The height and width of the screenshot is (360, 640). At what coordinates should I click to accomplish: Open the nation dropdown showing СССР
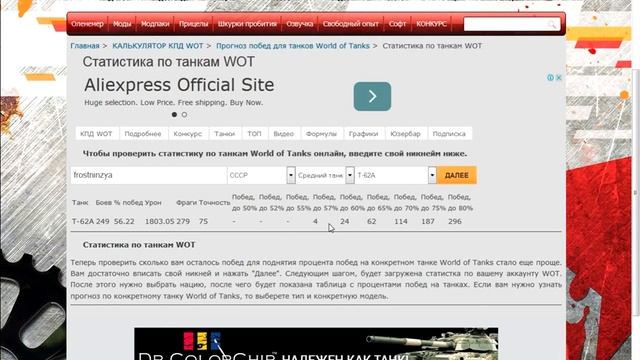pyautogui.click(x=261, y=175)
